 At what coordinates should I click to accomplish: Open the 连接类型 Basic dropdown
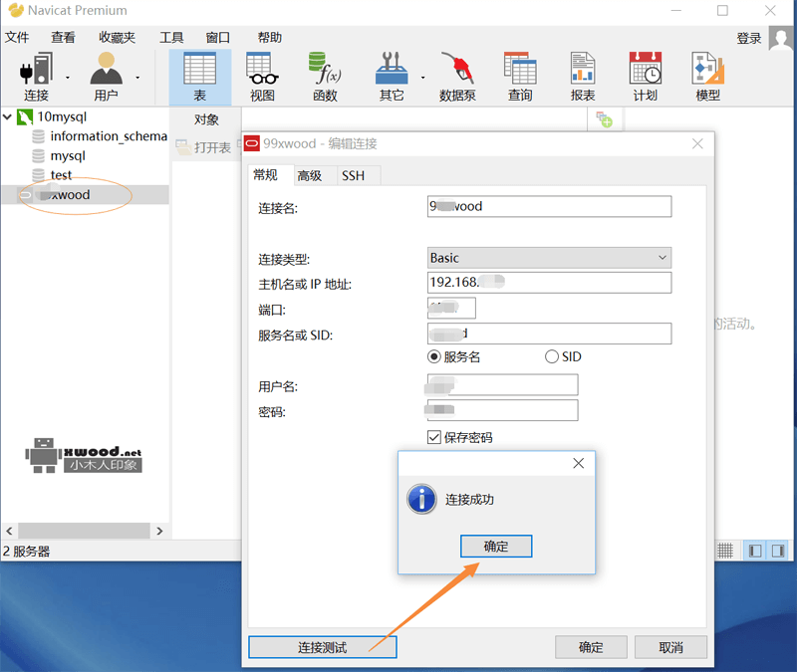pyautogui.click(x=549, y=258)
